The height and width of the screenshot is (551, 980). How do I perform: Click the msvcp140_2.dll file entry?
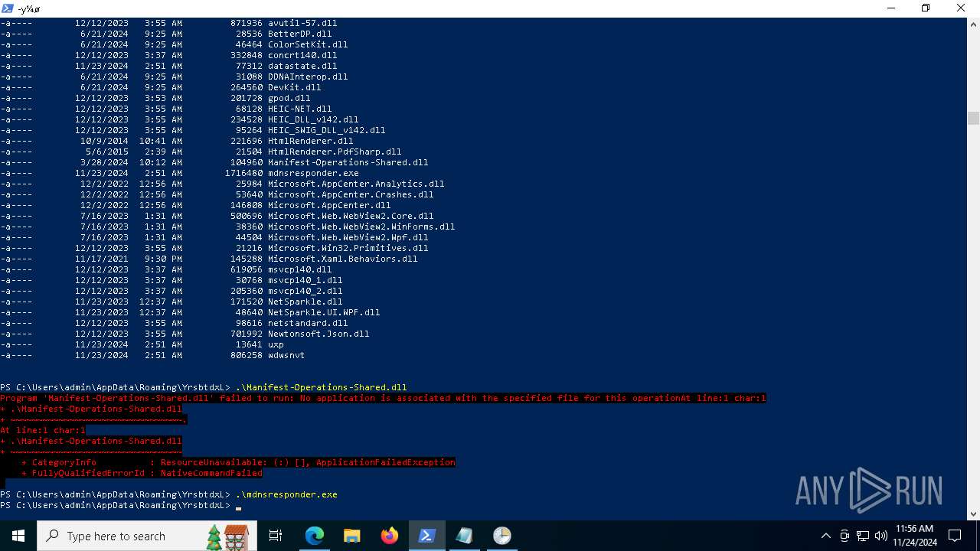305,291
